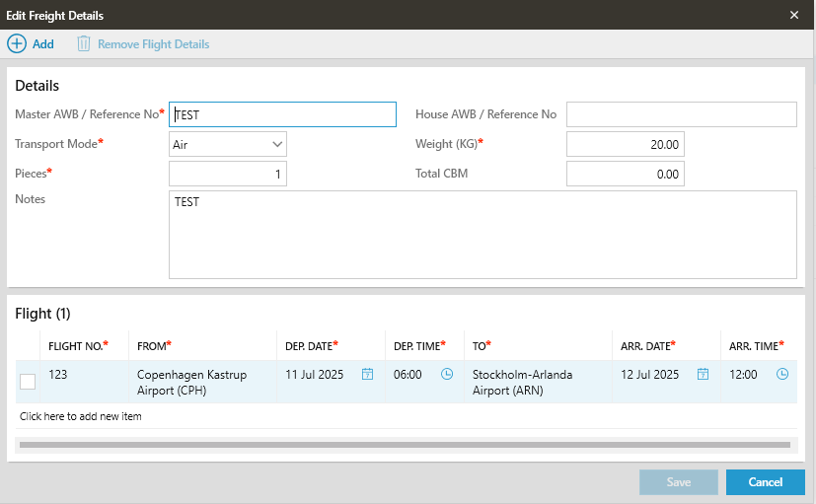The height and width of the screenshot is (504, 816).
Task: Click here to add new item row
Action: pos(81,416)
